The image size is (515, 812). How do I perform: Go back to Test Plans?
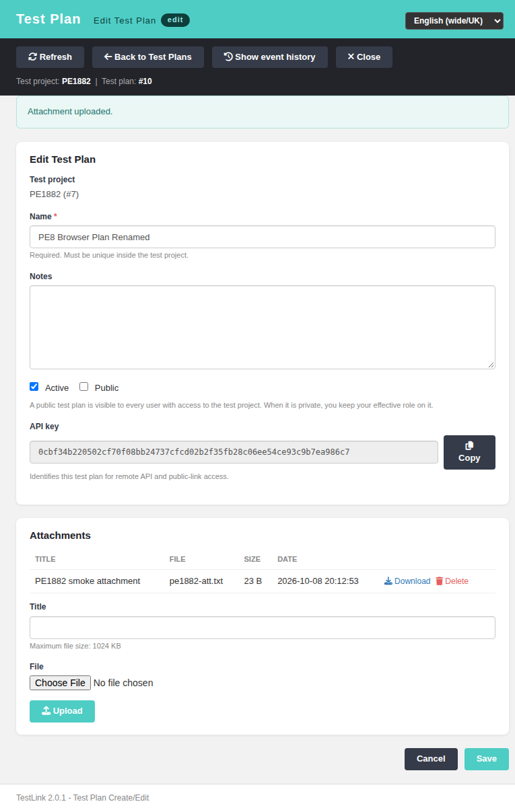pyautogui.click(x=148, y=57)
